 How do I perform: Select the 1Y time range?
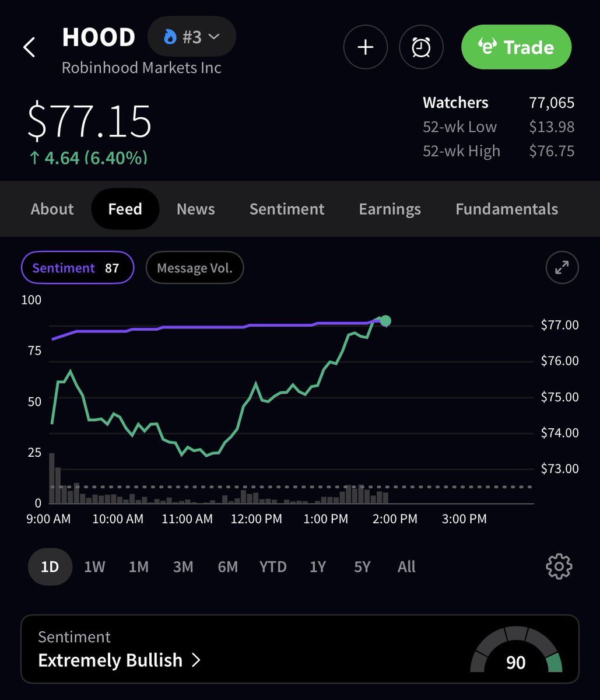point(318,566)
